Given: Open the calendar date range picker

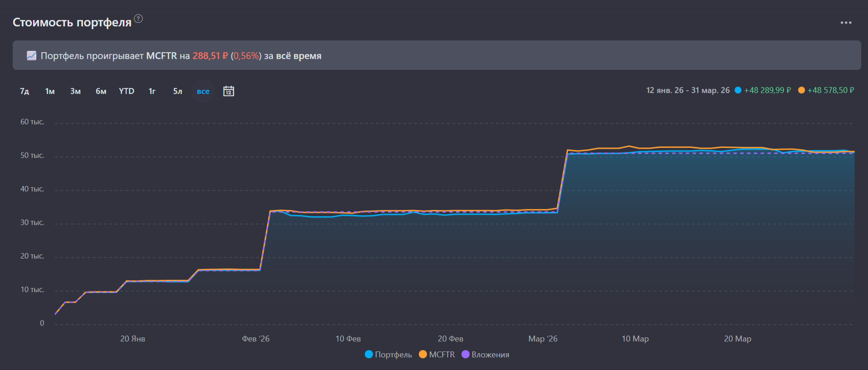Looking at the screenshot, I should click(229, 91).
